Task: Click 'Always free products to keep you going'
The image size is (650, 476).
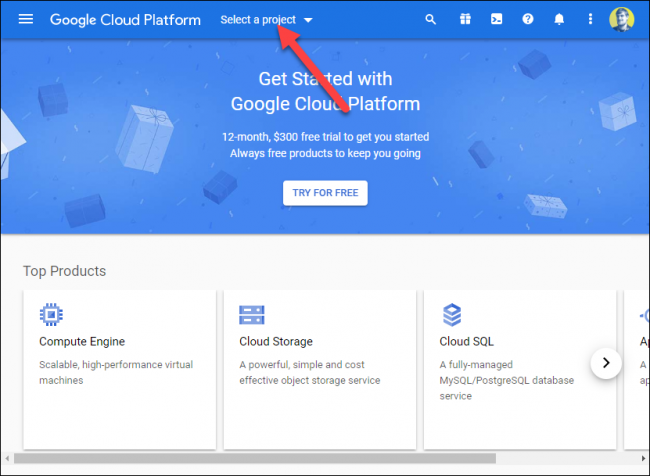Action: (325, 153)
